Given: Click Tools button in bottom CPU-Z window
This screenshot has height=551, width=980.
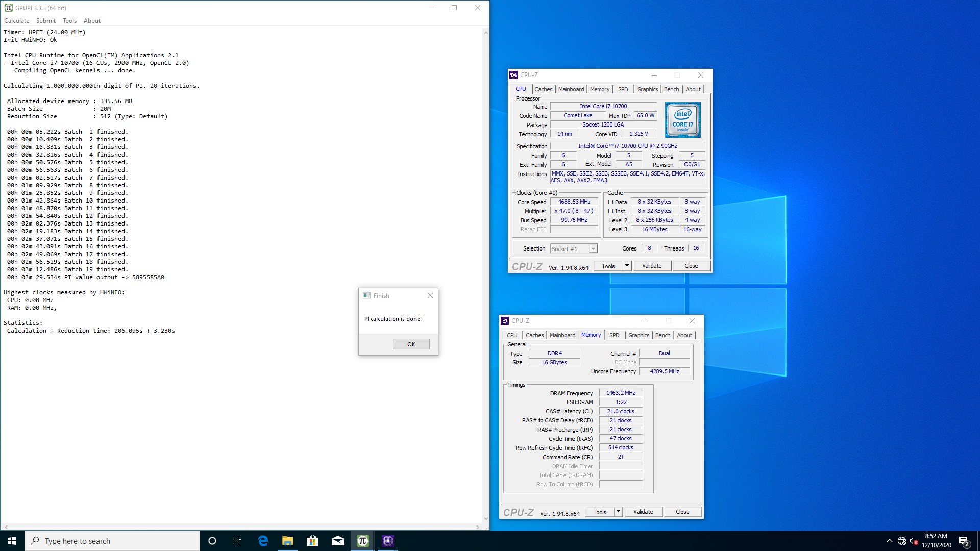Looking at the screenshot, I should [x=599, y=512].
